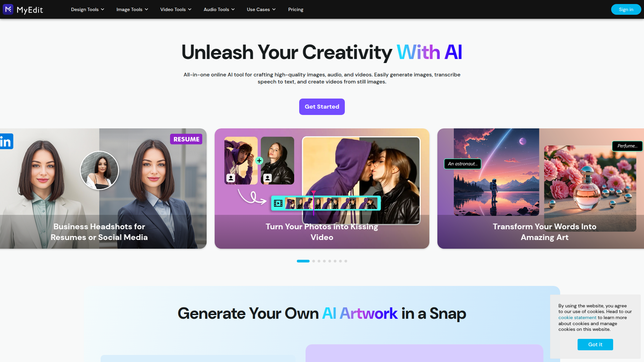
Task: Select the active first carousel indicator
Action: [x=303, y=261]
